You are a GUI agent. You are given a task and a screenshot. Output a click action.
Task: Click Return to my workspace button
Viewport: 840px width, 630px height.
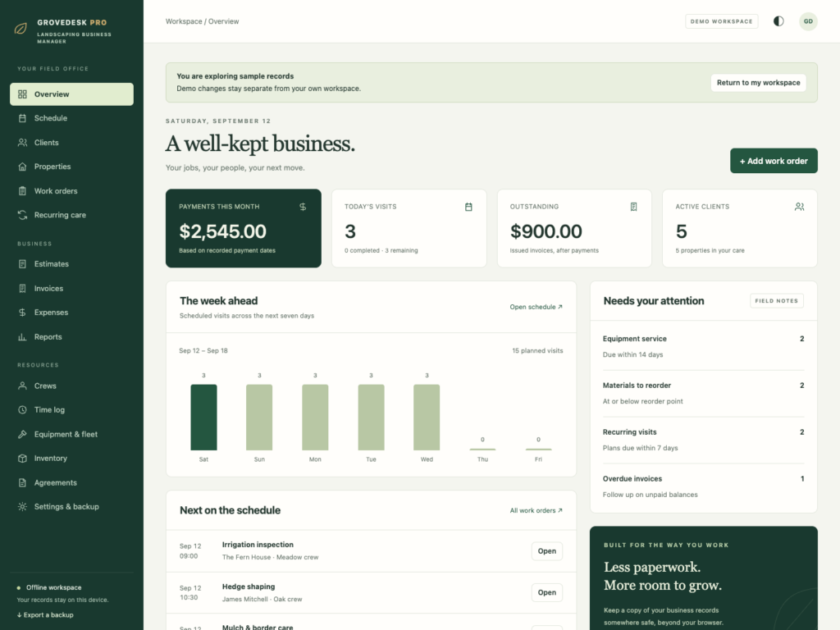(758, 83)
